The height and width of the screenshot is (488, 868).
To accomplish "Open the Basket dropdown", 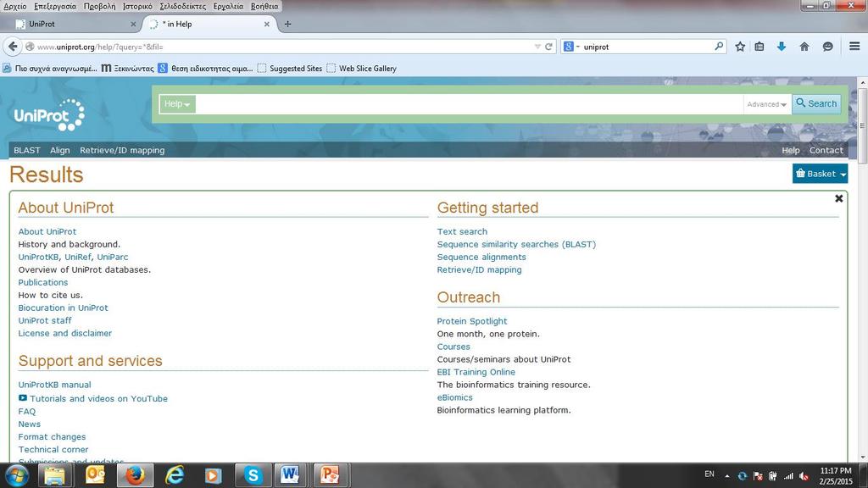I will coord(820,174).
